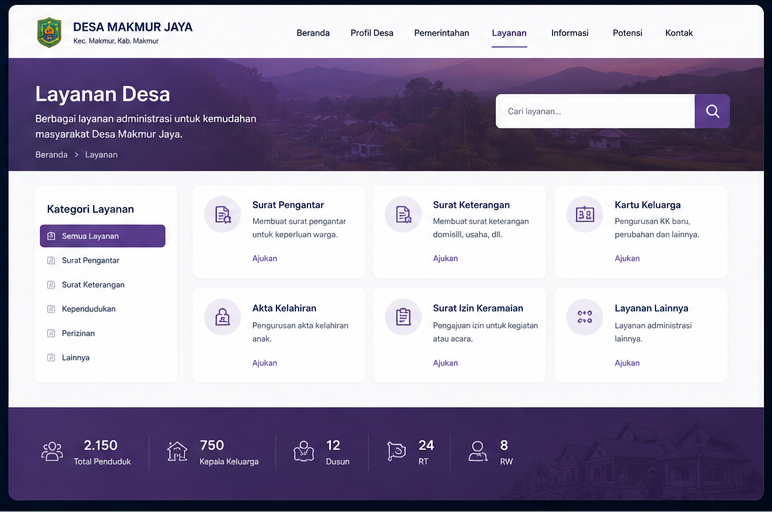Click the Layanan Lainnya card icon
772x512 pixels.
pyautogui.click(x=584, y=317)
